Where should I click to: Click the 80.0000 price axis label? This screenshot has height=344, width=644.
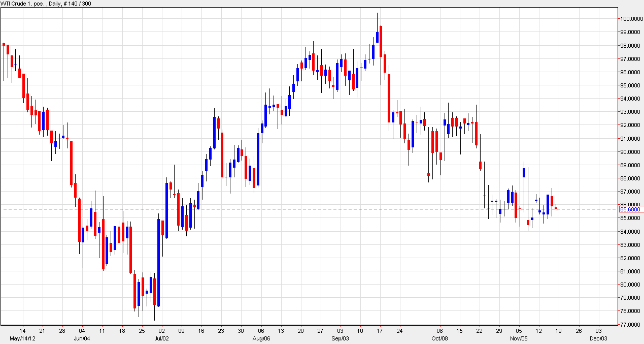630,285
